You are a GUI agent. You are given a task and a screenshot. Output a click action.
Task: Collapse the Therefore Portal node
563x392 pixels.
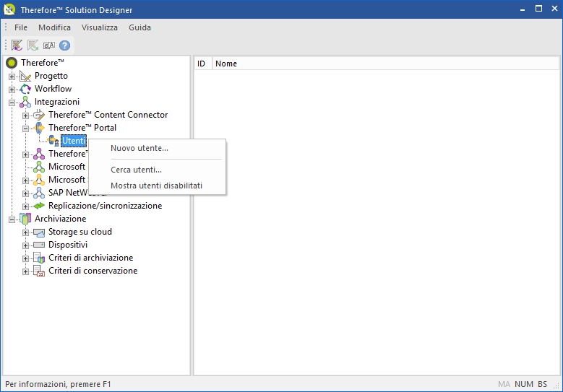(x=25, y=129)
